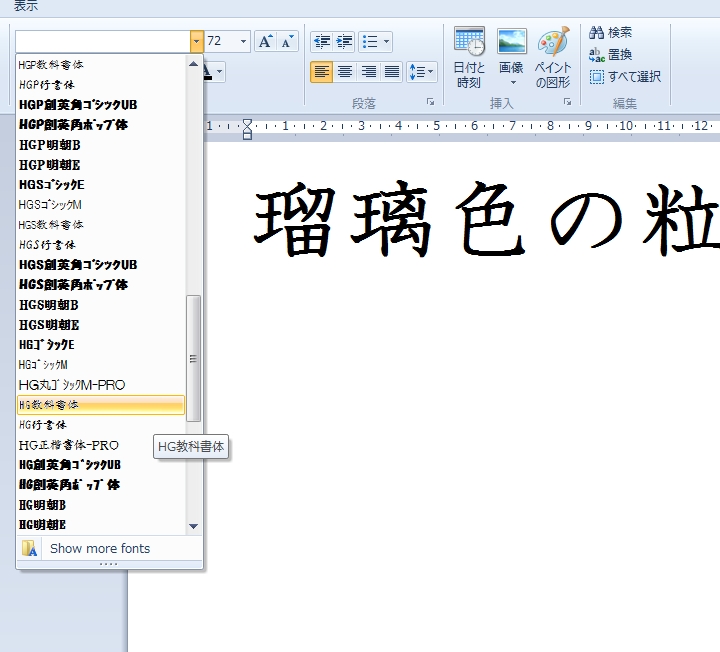Pick HG丸ｺﾞｼｯｸM-PRO font
The height and width of the screenshot is (652, 720).
pos(101,385)
